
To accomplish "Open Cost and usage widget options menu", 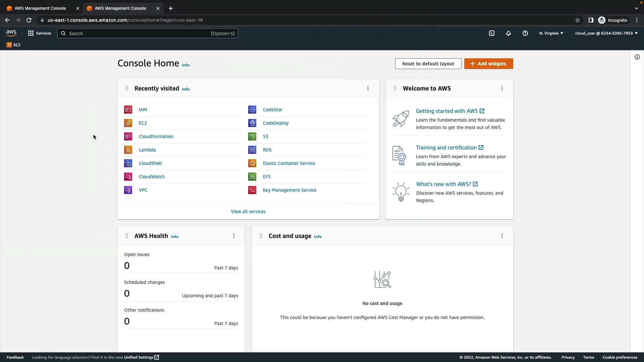I will (x=502, y=236).
